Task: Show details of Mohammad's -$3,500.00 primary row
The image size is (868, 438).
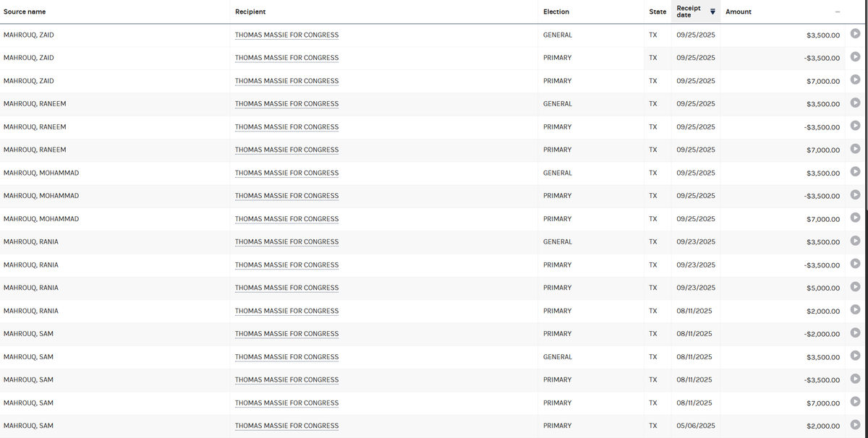Action: (x=856, y=194)
